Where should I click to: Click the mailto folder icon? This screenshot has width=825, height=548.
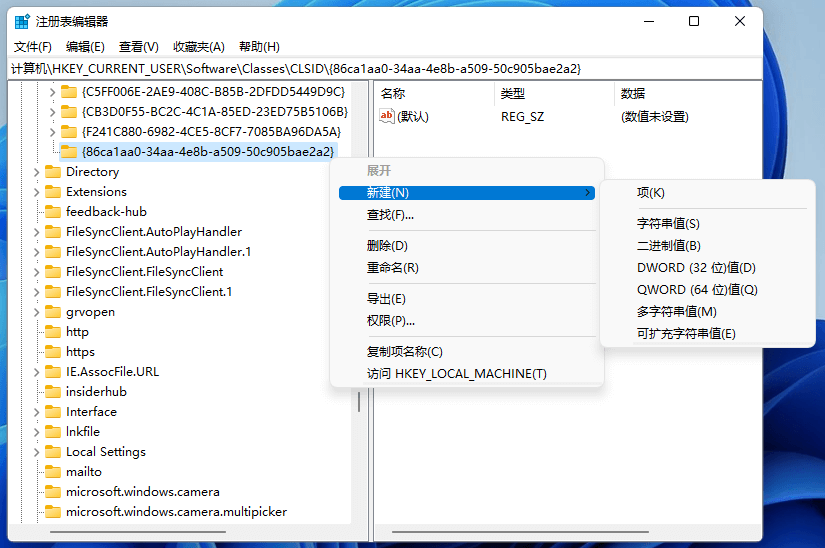click(53, 472)
